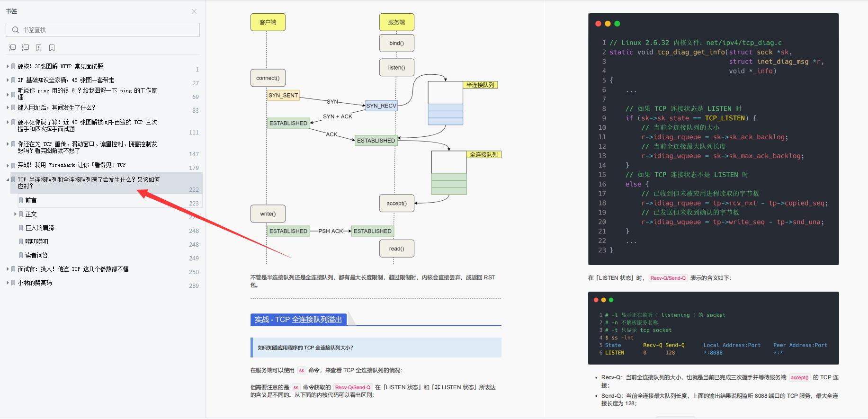Click the green dot on the ss code block
Screen dimensions: 868x419
[611, 300]
